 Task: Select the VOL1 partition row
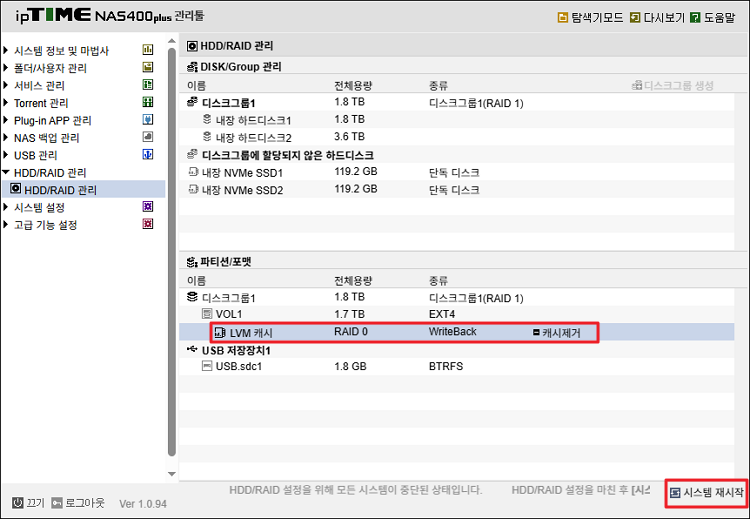click(229, 314)
